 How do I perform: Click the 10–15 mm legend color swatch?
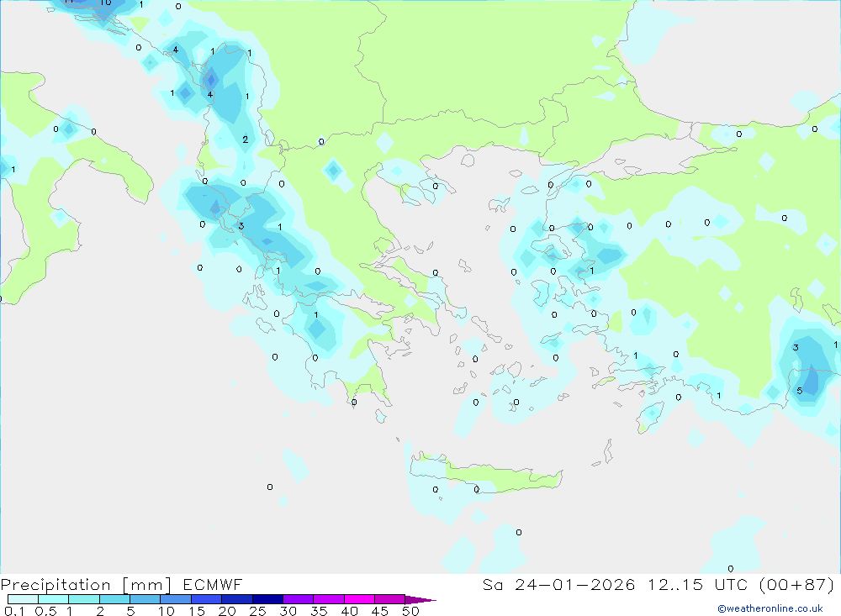176,599
